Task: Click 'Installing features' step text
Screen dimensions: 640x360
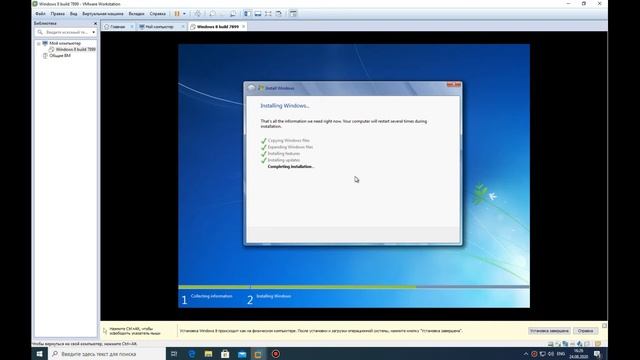Action: pyautogui.click(x=284, y=153)
